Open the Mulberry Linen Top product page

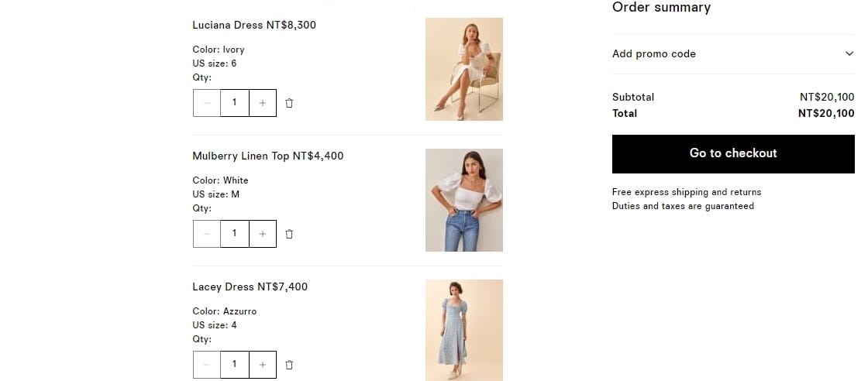(x=240, y=156)
